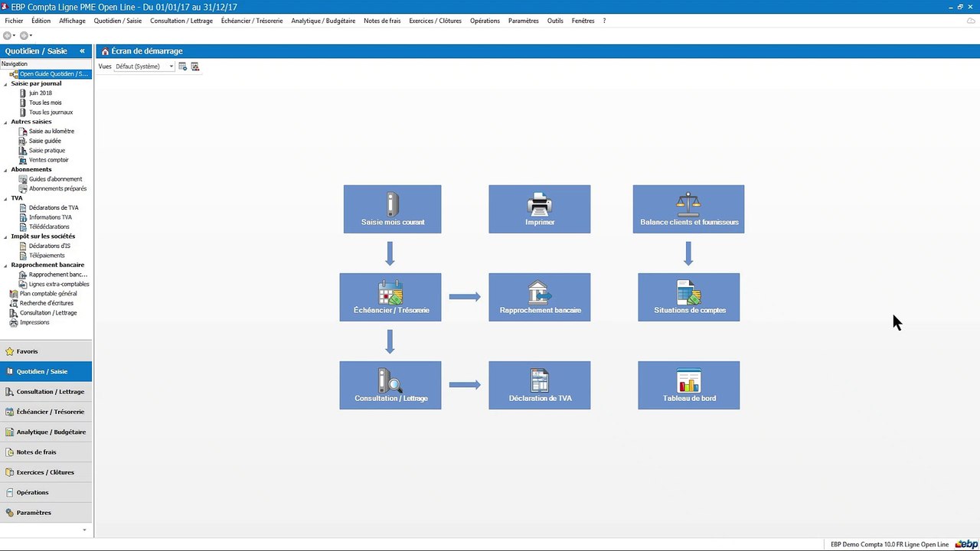Open Télépaiements
The width and height of the screenshot is (980, 551).
pos(47,256)
